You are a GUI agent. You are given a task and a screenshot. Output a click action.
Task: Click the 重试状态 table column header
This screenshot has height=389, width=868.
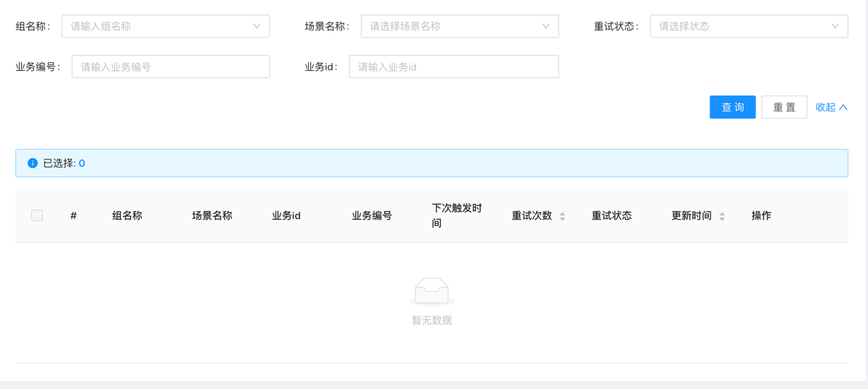pyautogui.click(x=611, y=215)
